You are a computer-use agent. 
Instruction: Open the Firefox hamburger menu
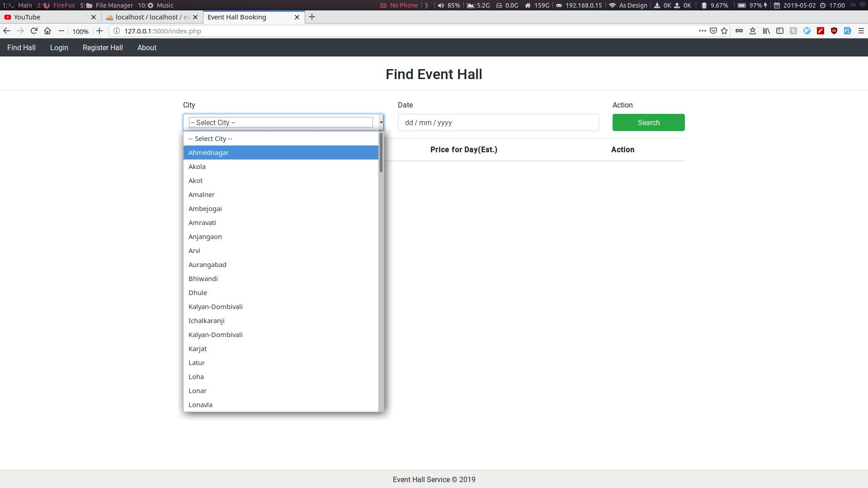(x=861, y=31)
